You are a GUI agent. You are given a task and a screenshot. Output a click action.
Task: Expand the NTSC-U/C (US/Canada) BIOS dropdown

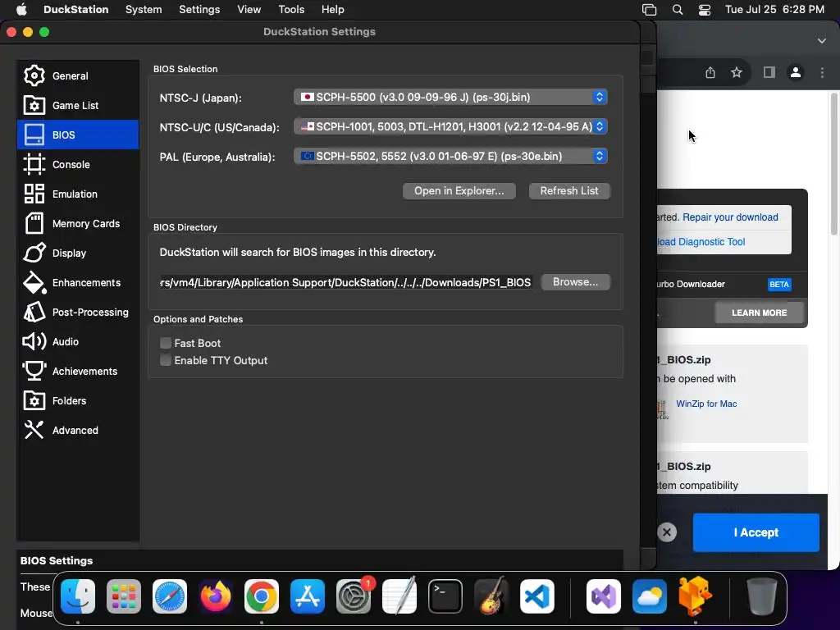click(450, 126)
